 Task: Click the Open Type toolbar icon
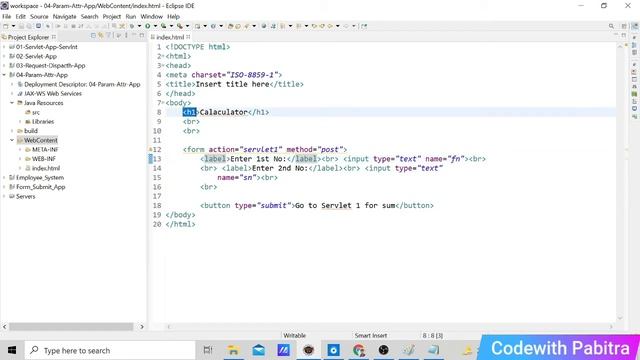[x=231, y=26]
